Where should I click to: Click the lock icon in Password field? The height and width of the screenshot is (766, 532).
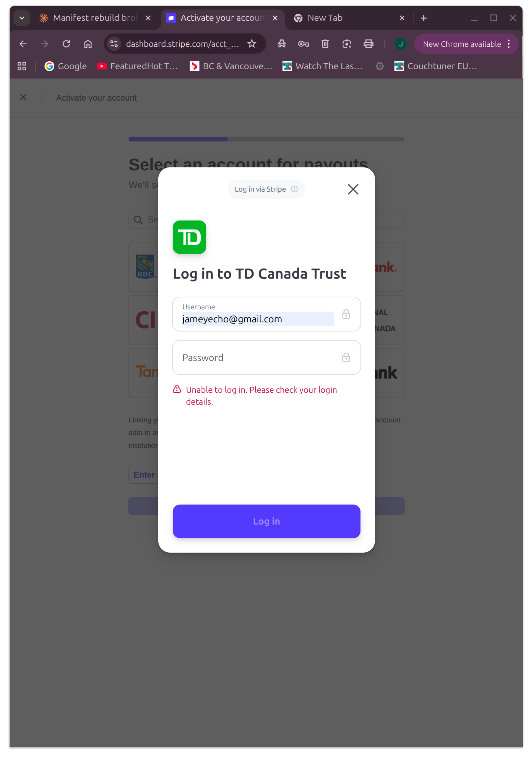coord(346,357)
